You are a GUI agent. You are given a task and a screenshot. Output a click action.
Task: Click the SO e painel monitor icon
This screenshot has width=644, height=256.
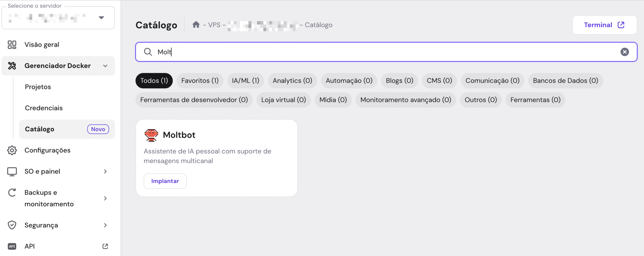(12, 171)
